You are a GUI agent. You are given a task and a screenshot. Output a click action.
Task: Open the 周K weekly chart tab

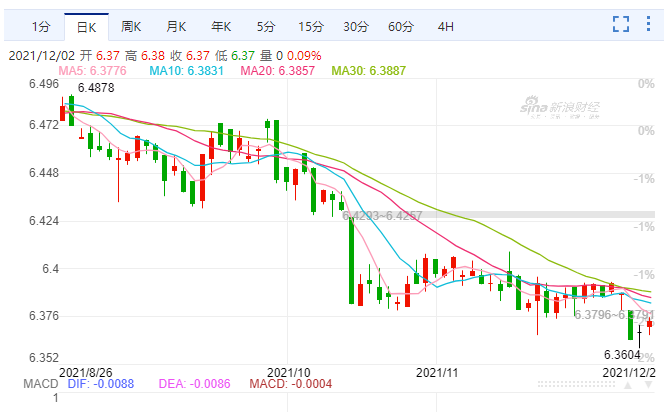(131, 27)
